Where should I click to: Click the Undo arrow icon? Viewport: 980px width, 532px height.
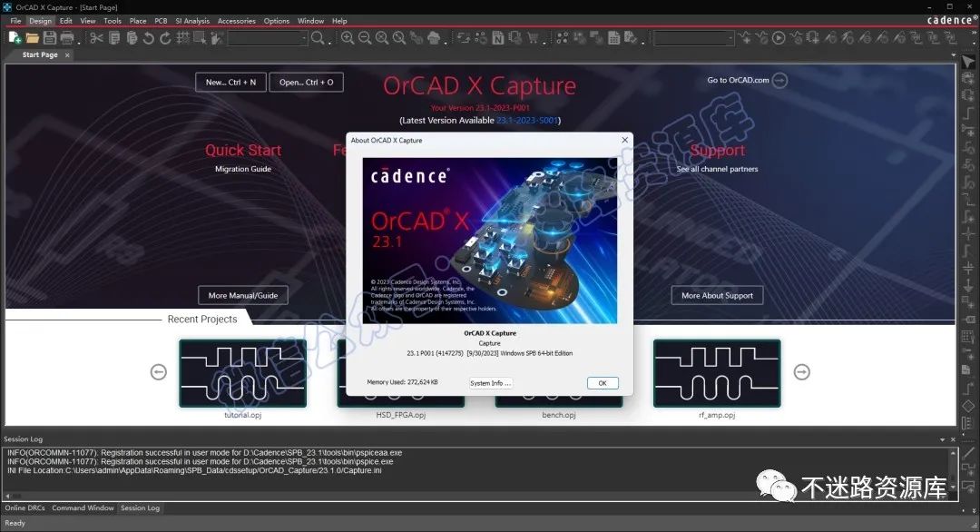[x=148, y=38]
